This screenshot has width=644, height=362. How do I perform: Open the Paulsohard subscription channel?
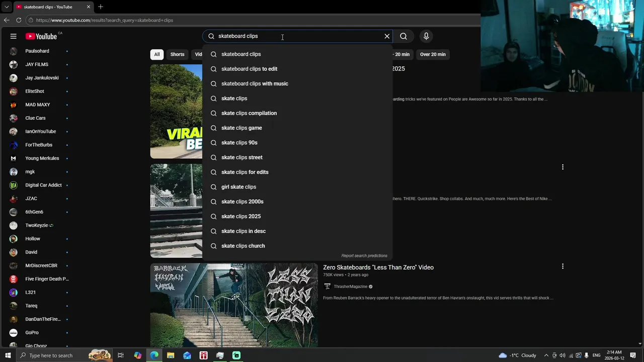(x=40, y=51)
